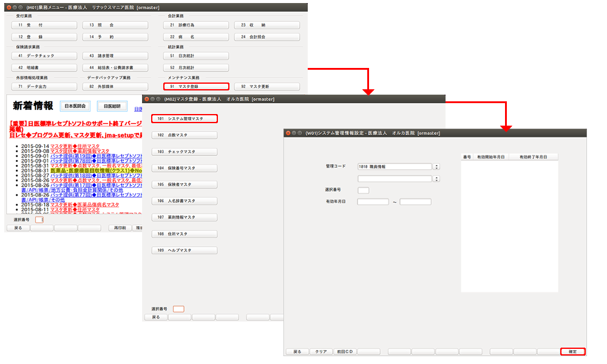Open 22 病名 in the M01 menu
Image resolution: width=607 pixels, height=364 pixels.
[x=196, y=37]
